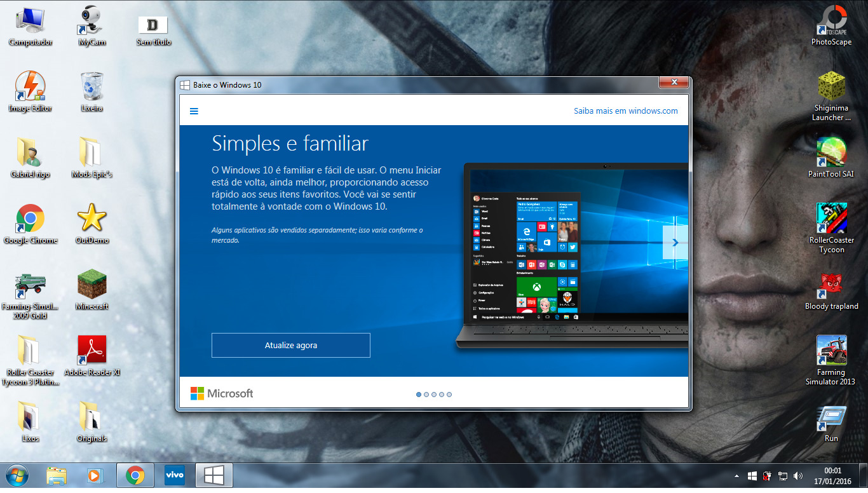Select the RollerCoaster Tycoon shortcut

point(831,228)
